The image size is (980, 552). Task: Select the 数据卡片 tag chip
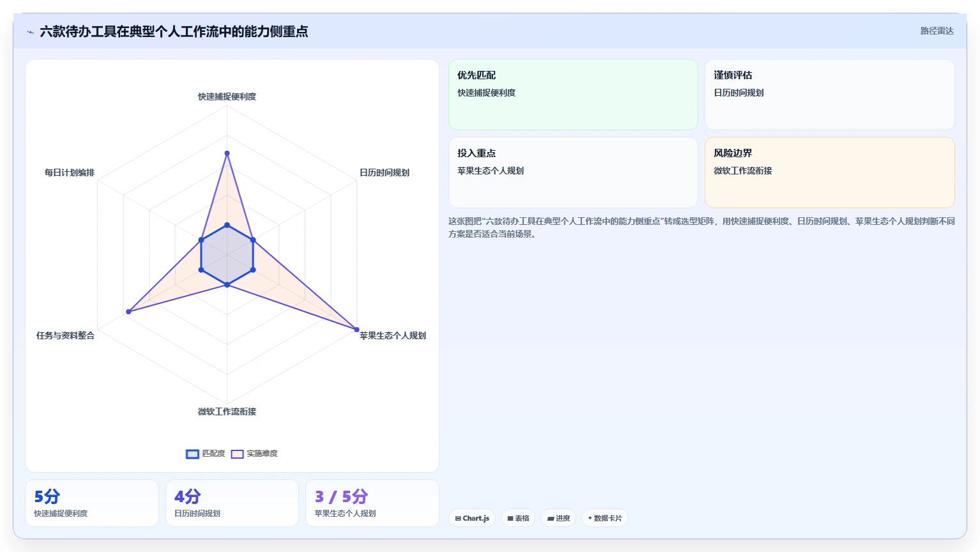[x=605, y=518]
